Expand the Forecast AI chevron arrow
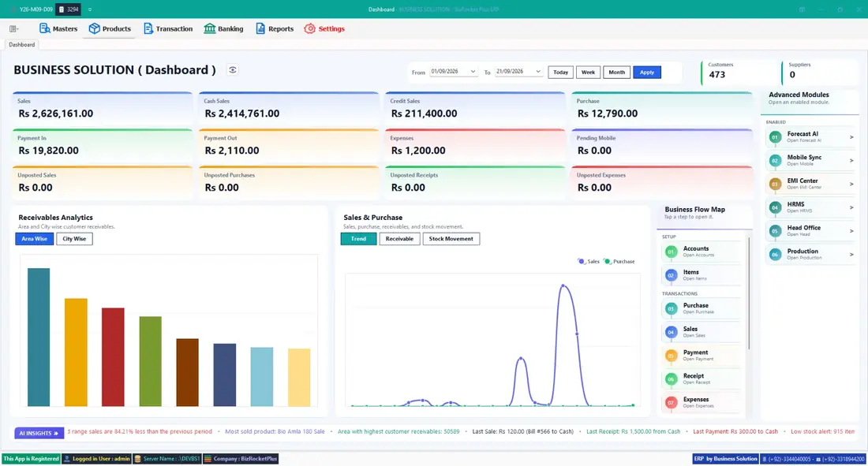The height and width of the screenshot is (466, 868). [x=851, y=136]
